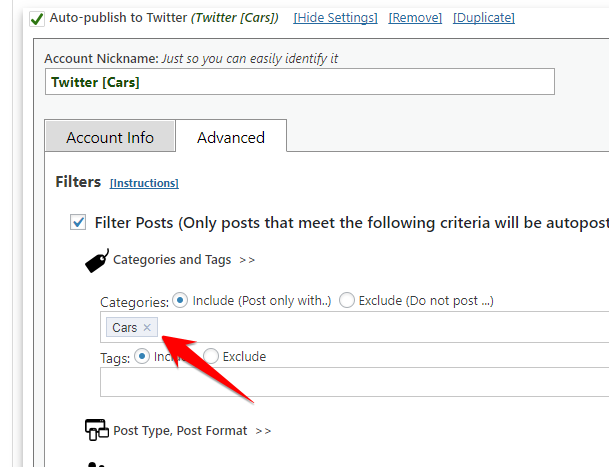The image size is (609, 467).
Task: Click the Hide Settings link
Action: pyautogui.click(x=335, y=18)
